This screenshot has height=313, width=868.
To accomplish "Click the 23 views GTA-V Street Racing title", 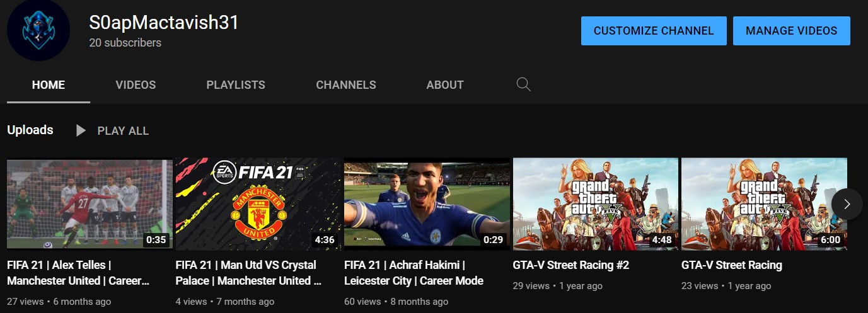I will pyautogui.click(x=732, y=265).
